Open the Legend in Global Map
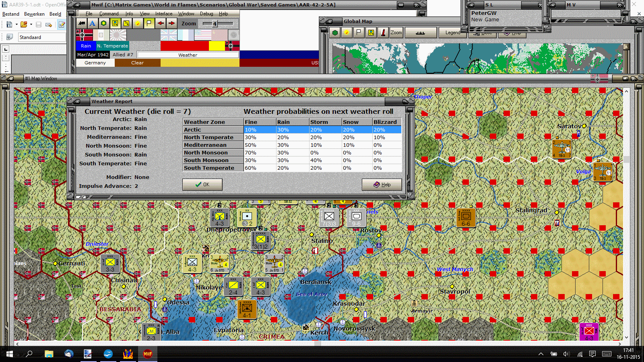644x362 pixels. [x=453, y=33]
